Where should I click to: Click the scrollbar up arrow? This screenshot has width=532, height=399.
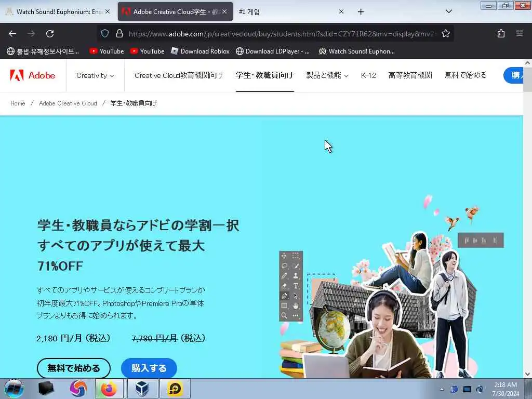pos(527,63)
